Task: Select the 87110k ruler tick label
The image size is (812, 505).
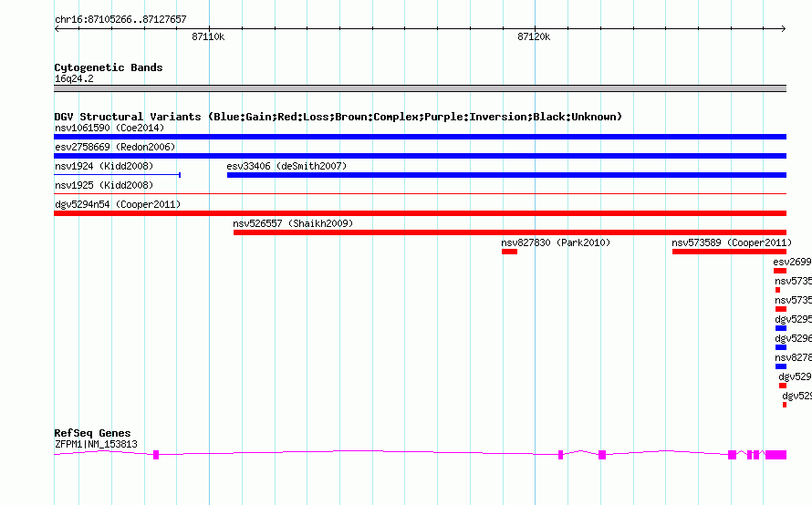Action: tap(208, 36)
